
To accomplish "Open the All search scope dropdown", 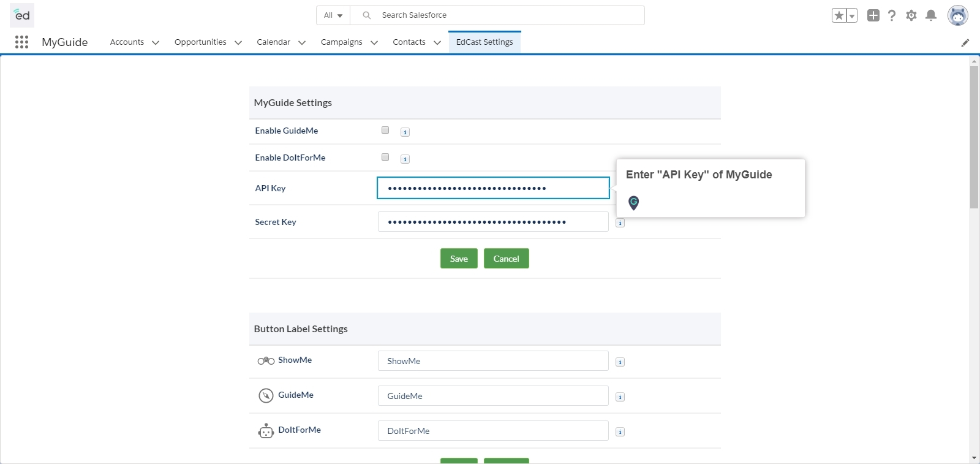I will [333, 15].
